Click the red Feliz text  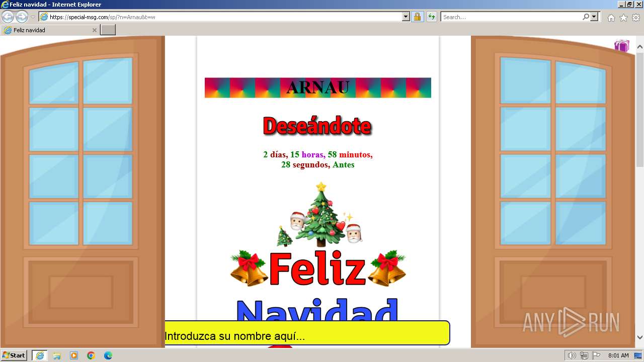pos(317,268)
